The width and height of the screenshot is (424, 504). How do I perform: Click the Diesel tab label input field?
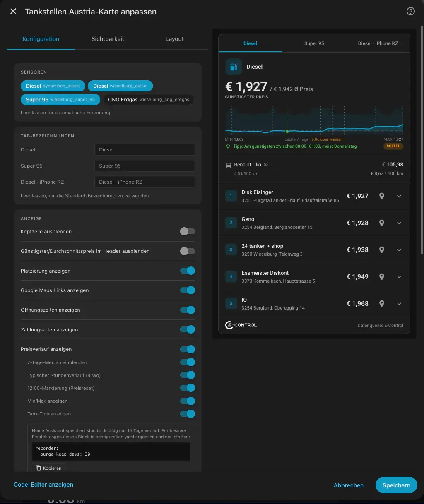(x=145, y=150)
